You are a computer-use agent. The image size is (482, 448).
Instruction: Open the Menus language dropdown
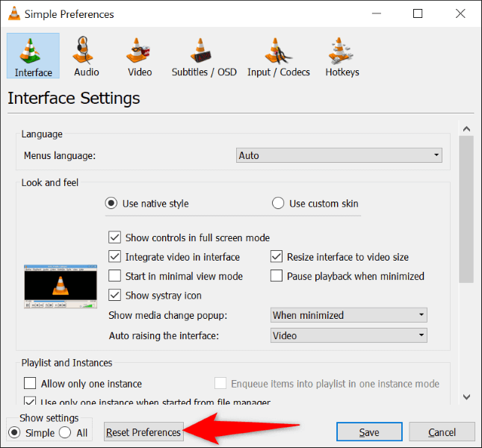click(x=339, y=155)
